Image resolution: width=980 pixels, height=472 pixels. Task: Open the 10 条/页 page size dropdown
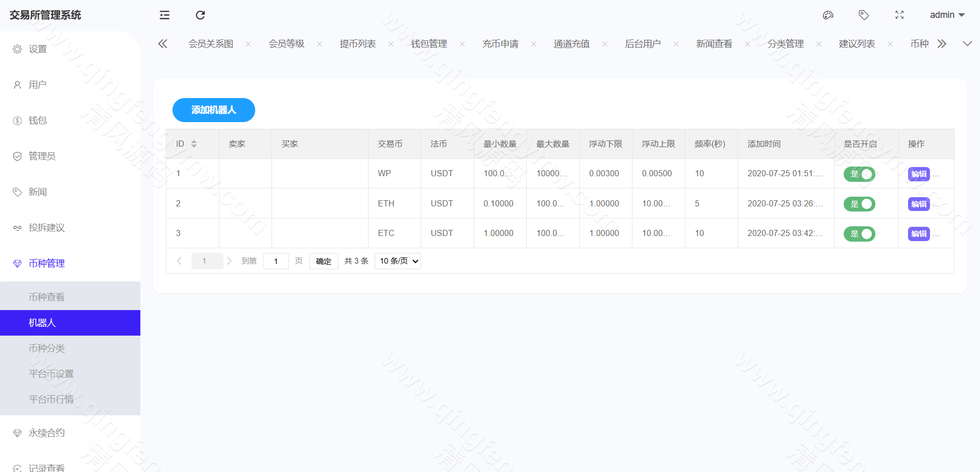(398, 261)
